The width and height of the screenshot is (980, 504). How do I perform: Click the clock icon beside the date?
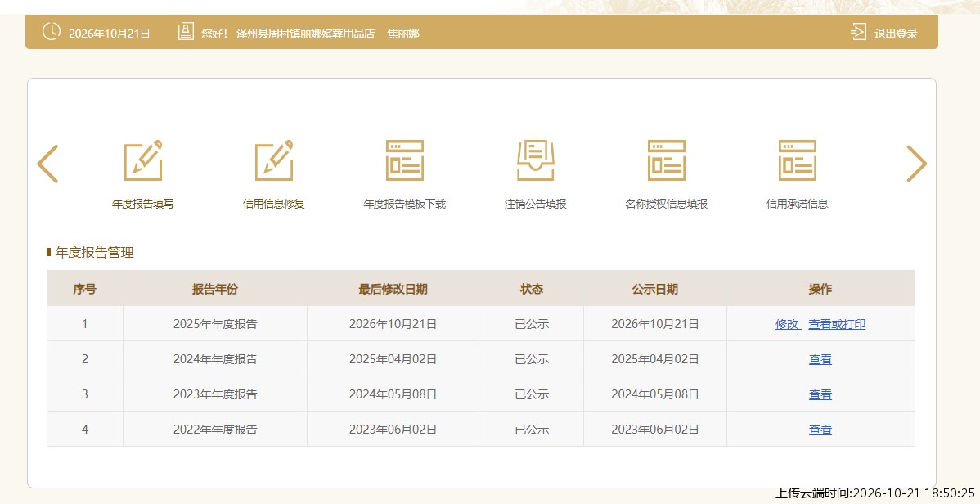click(52, 31)
